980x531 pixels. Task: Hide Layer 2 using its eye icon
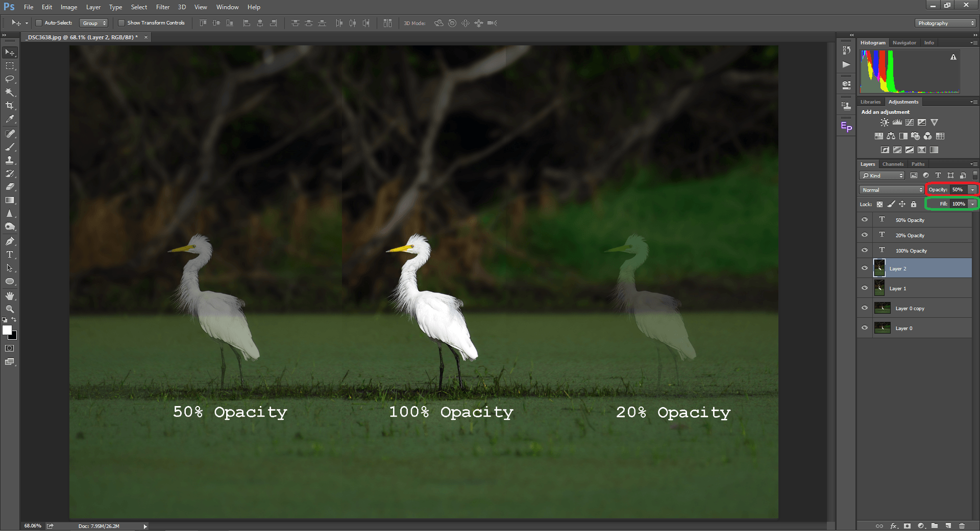click(x=865, y=268)
